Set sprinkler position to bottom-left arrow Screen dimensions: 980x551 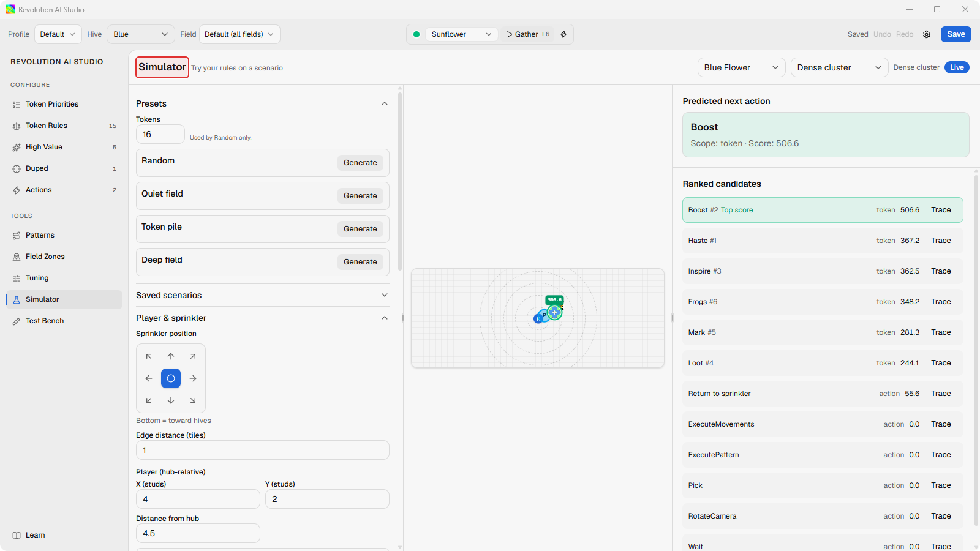(149, 400)
